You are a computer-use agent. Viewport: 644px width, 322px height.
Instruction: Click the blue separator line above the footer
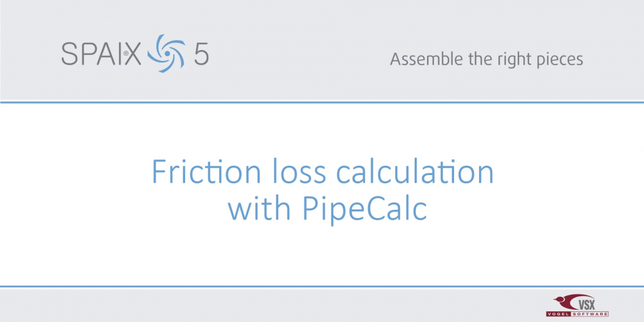(322, 286)
